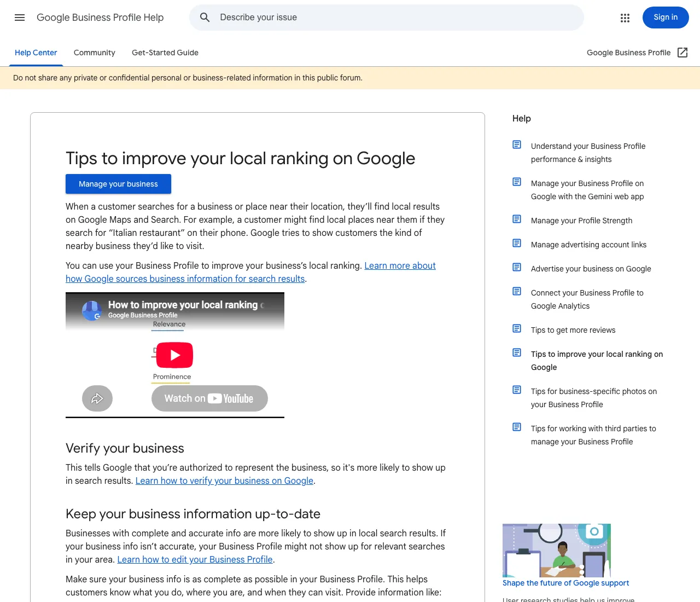
Task: Open Connect your Business Profile to Google Analytics
Action: click(x=587, y=299)
